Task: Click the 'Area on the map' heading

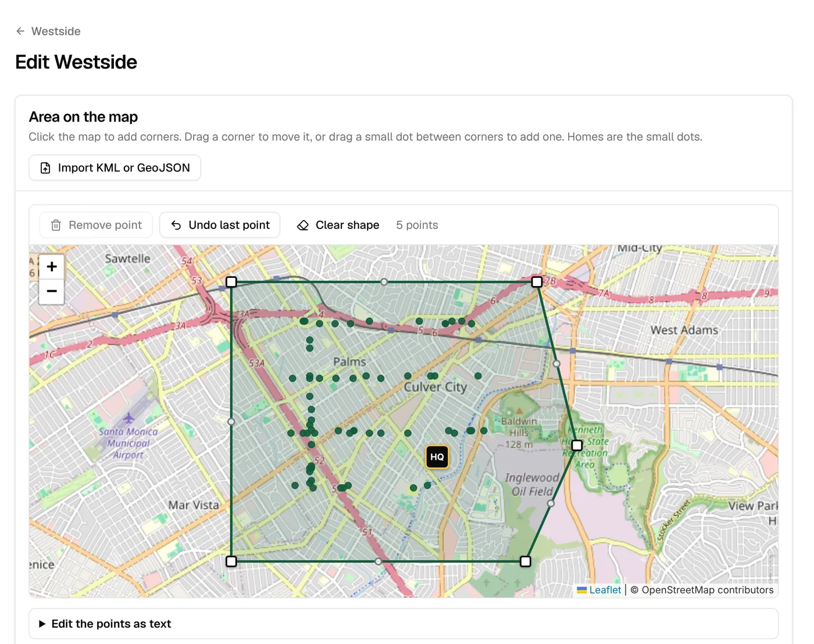Action: point(83,117)
